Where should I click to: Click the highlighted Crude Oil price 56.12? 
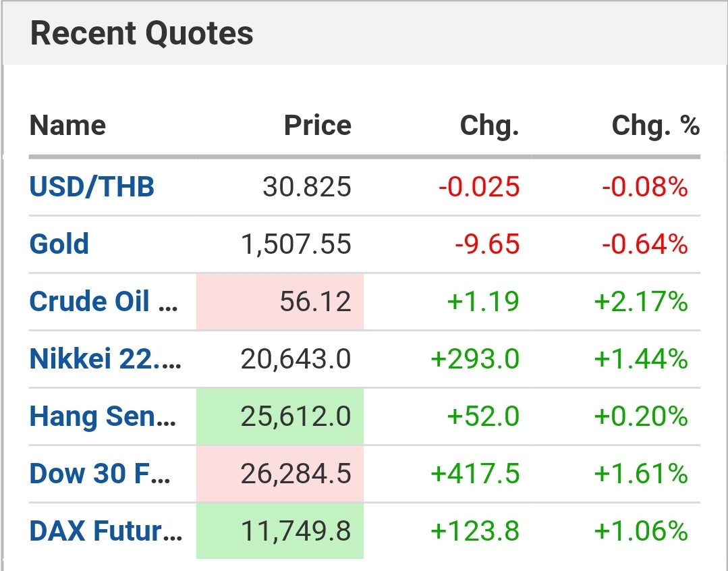coord(315,302)
